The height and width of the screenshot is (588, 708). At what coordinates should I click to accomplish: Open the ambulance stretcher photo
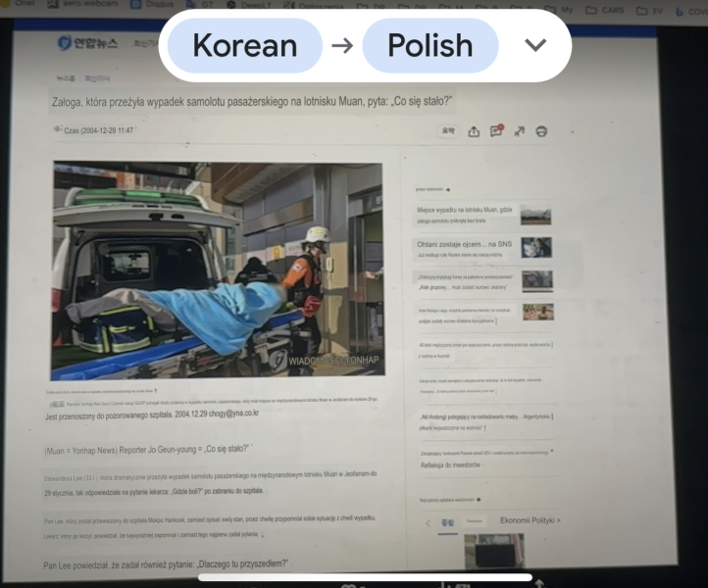coord(218,270)
